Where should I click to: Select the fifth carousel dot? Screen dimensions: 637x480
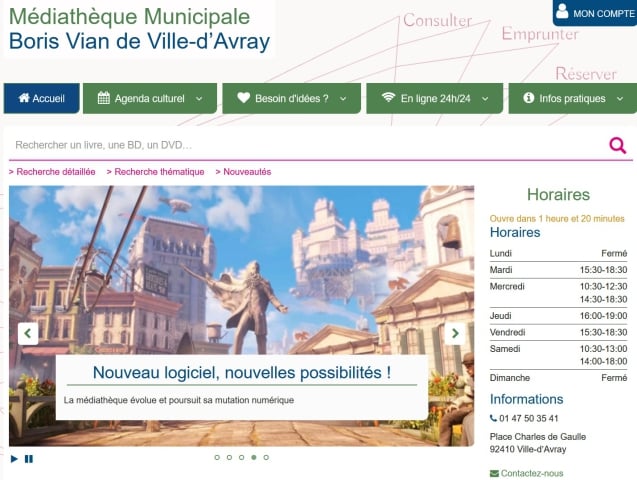266,457
